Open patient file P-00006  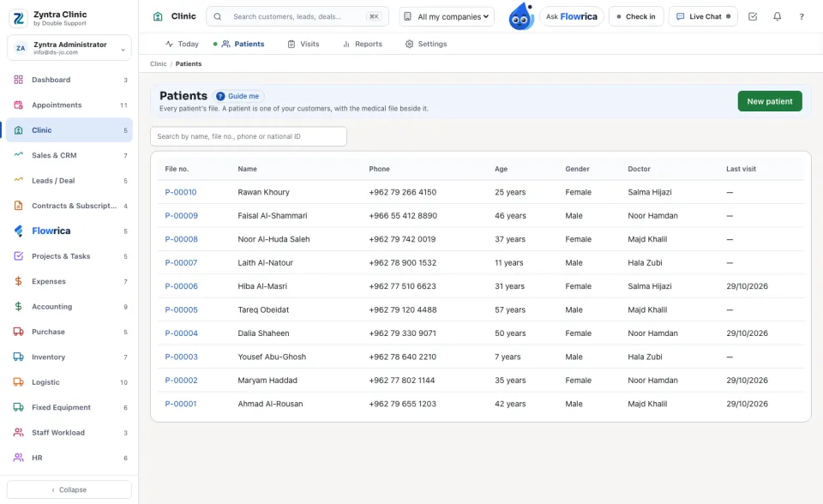pyautogui.click(x=181, y=286)
